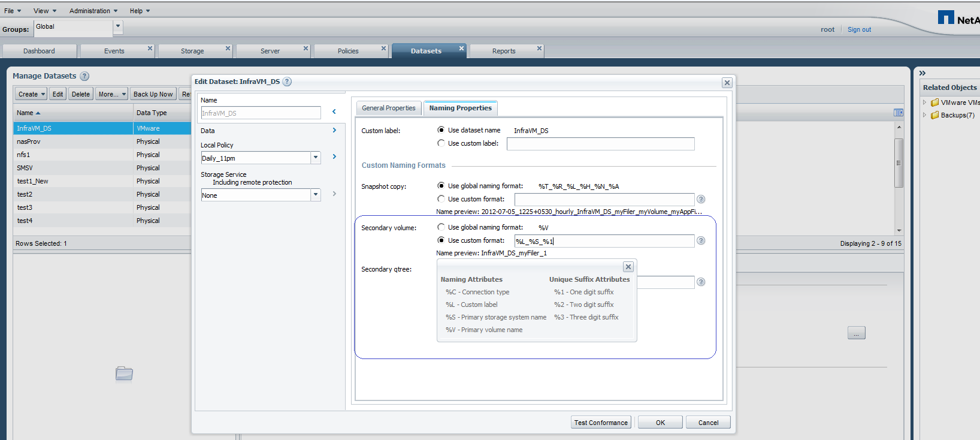This screenshot has height=440, width=980.
Task: Switch to General Properties tab
Action: 388,108
